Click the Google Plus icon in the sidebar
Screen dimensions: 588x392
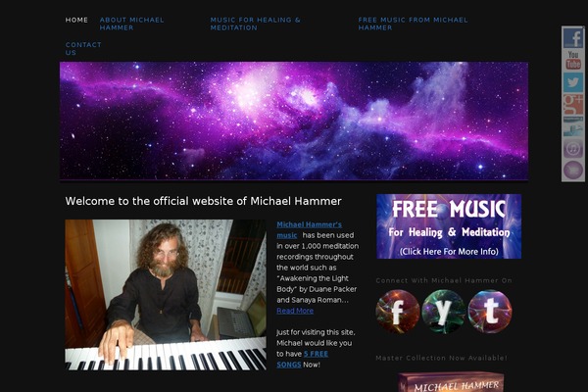pyautogui.click(x=573, y=104)
